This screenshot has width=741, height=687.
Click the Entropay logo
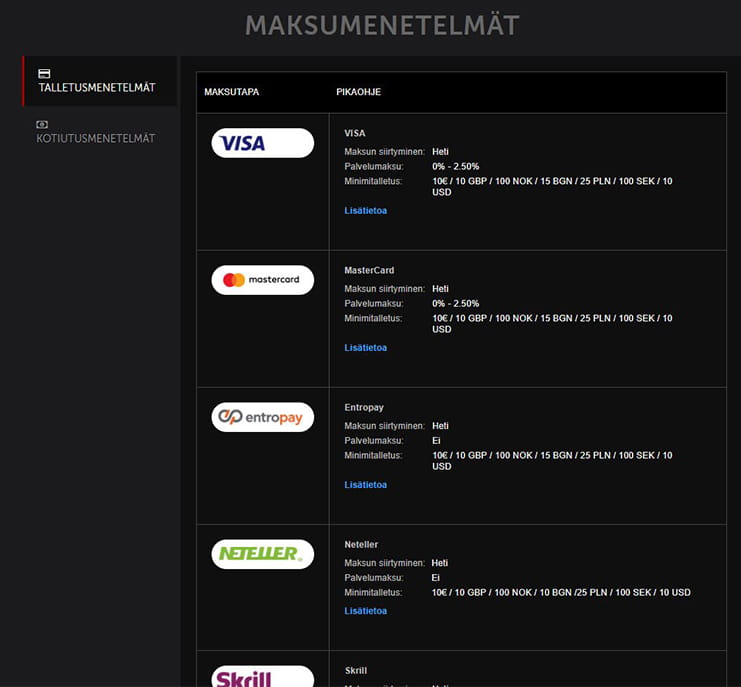click(x=263, y=417)
